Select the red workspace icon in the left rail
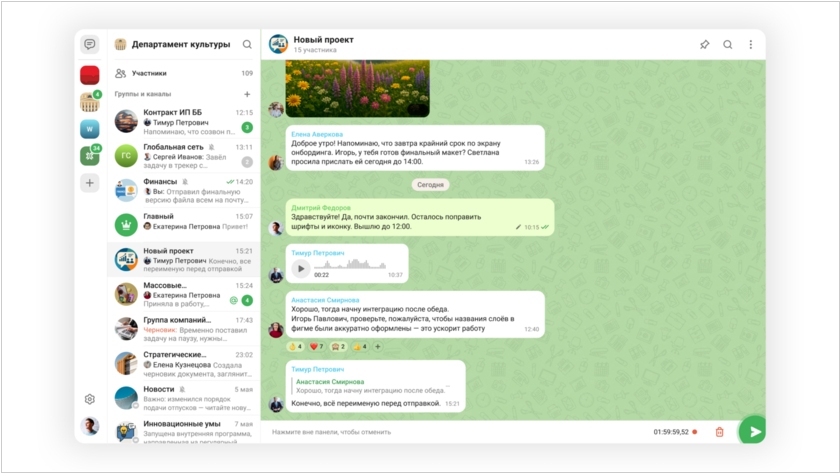This screenshot has width=840, height=473. (89, 75)
